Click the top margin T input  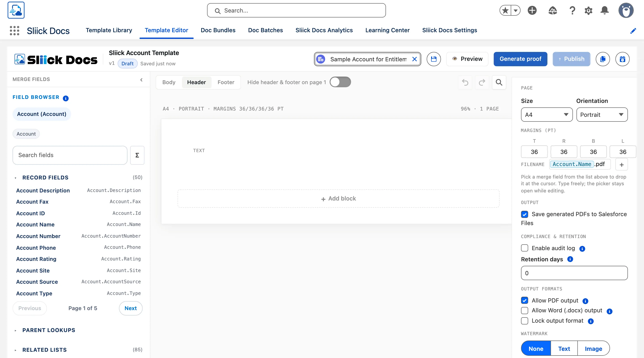tap(534, 152)
